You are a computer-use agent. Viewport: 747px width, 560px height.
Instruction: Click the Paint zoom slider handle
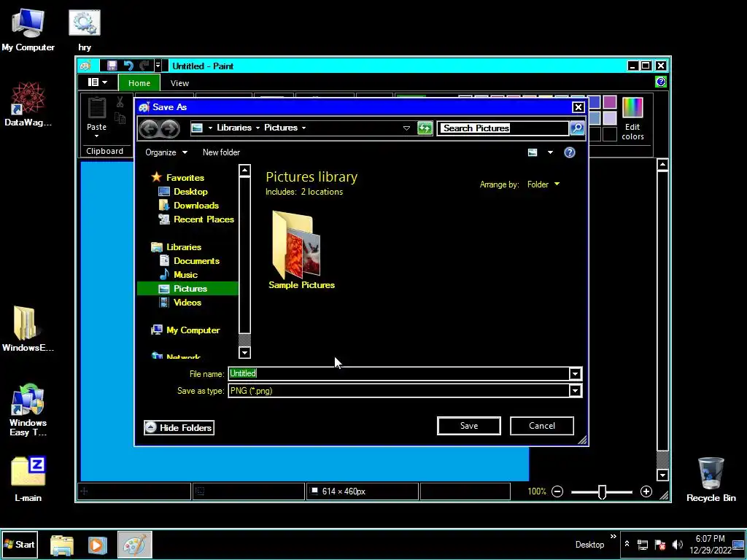click(x=602, y=492)
